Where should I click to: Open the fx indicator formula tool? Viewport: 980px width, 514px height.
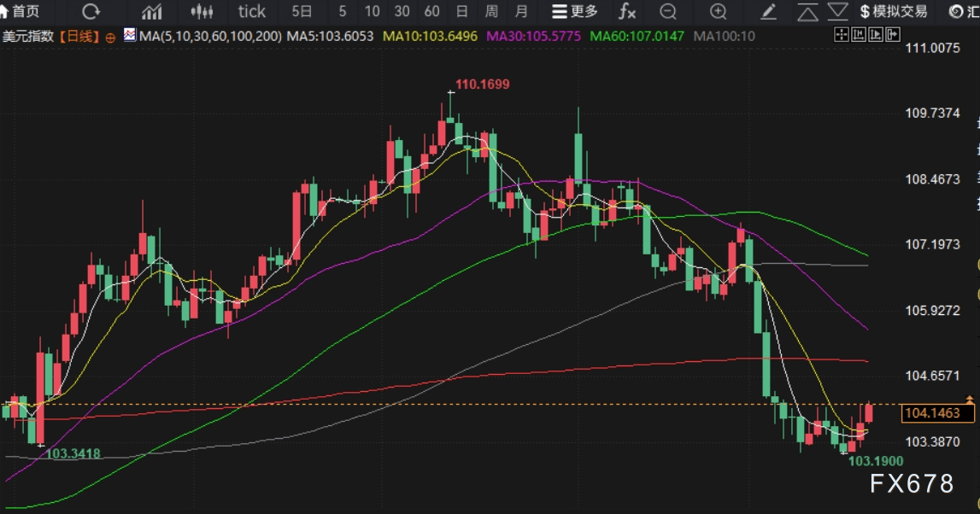(x=627, y=12)
